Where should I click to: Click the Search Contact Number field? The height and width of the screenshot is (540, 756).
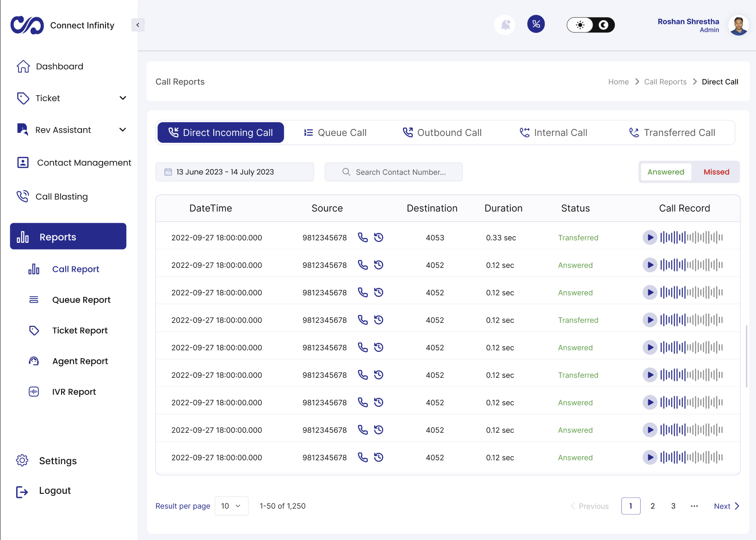(394, 172)
